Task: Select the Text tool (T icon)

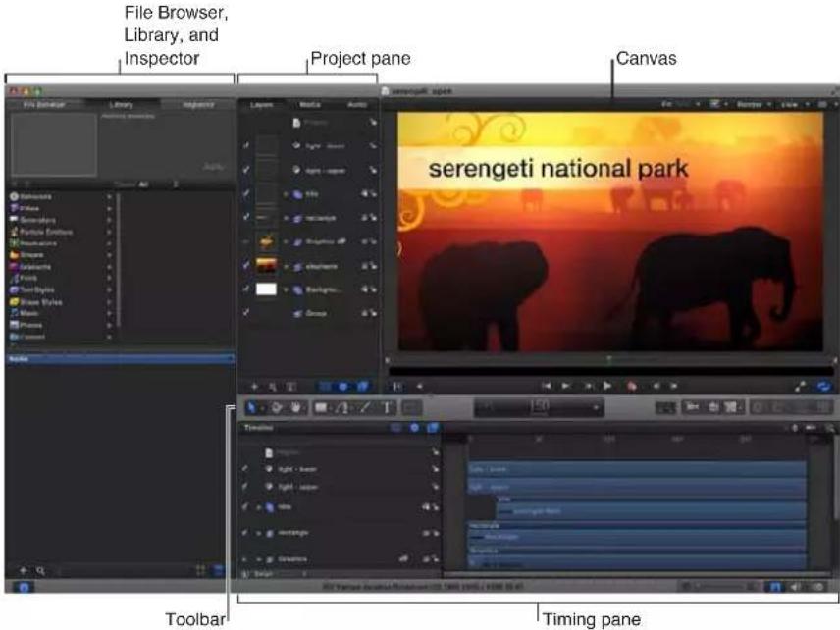Action: click(x=387, y=408)
